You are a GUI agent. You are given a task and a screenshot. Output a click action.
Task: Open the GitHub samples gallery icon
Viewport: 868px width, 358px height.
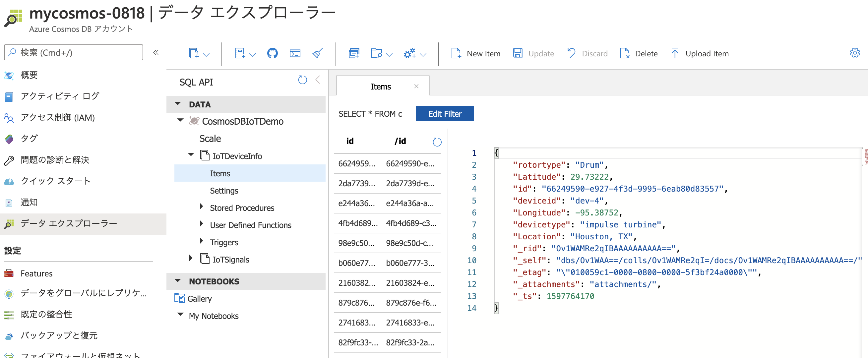tap(272, 53)
